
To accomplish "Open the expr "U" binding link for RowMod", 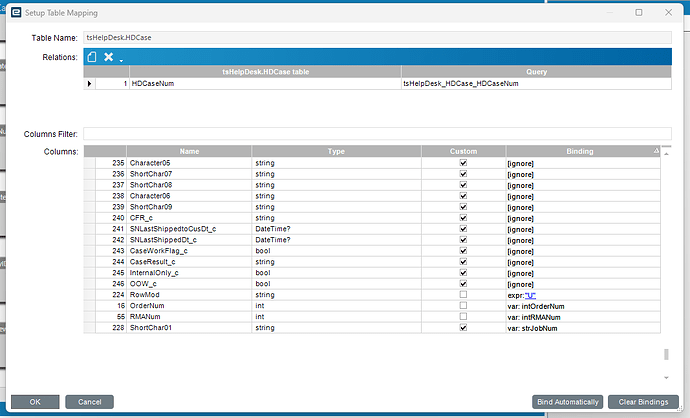I will point(530,295).
